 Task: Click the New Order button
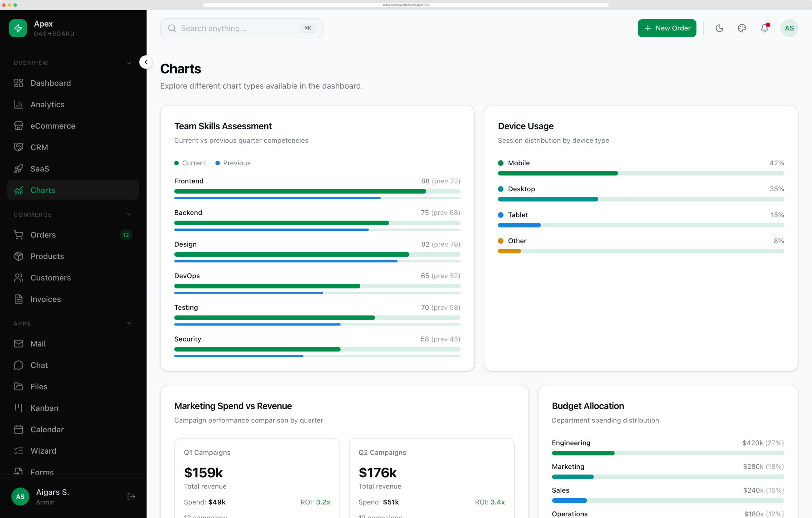point(667,28)
